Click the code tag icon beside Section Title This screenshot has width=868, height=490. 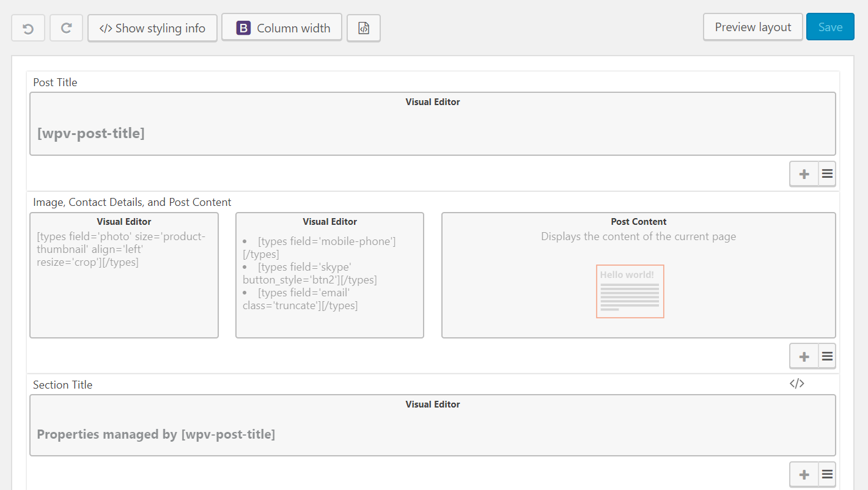796,384
